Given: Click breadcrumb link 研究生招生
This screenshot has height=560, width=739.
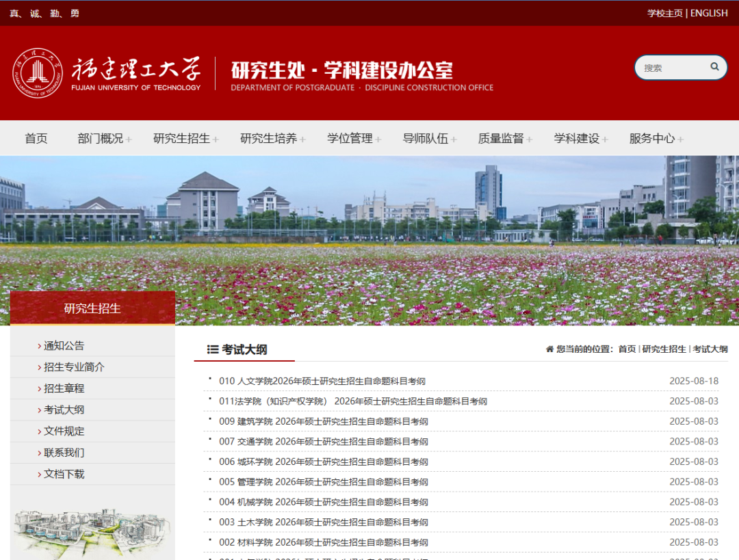Looking at the screenshot, I should 664,349.
